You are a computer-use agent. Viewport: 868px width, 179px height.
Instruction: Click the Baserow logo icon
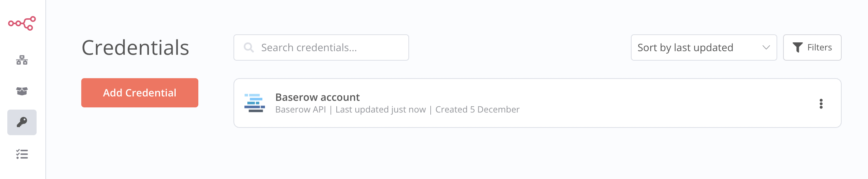(254, 103)
